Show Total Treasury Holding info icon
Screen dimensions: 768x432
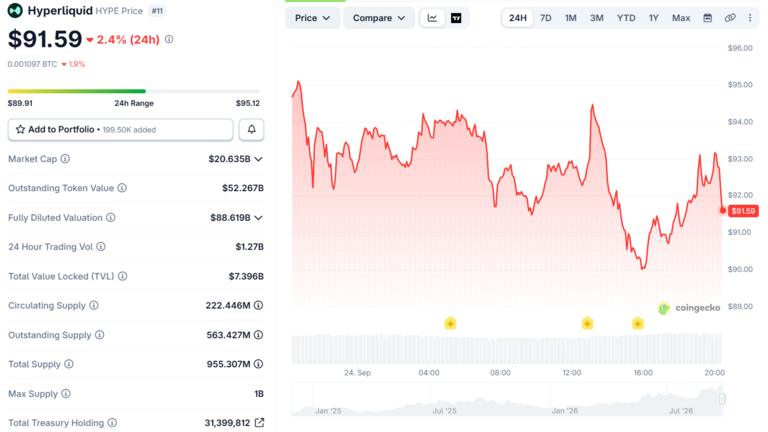pos(112,422)
